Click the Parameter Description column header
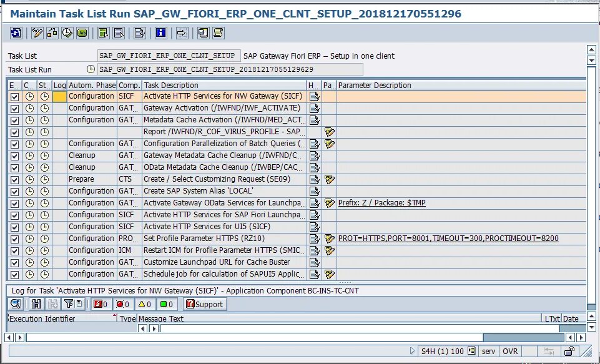The height and width of the screenshot is (364, 600). click(461, 85)
